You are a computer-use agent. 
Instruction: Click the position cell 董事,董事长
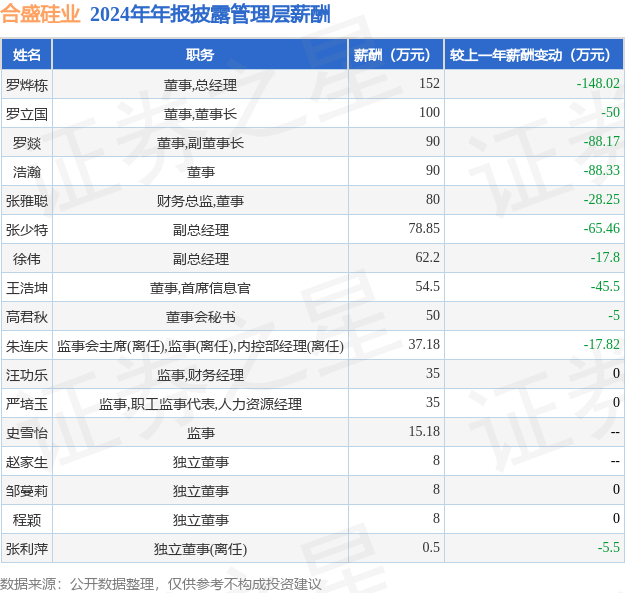click(200, 114)
